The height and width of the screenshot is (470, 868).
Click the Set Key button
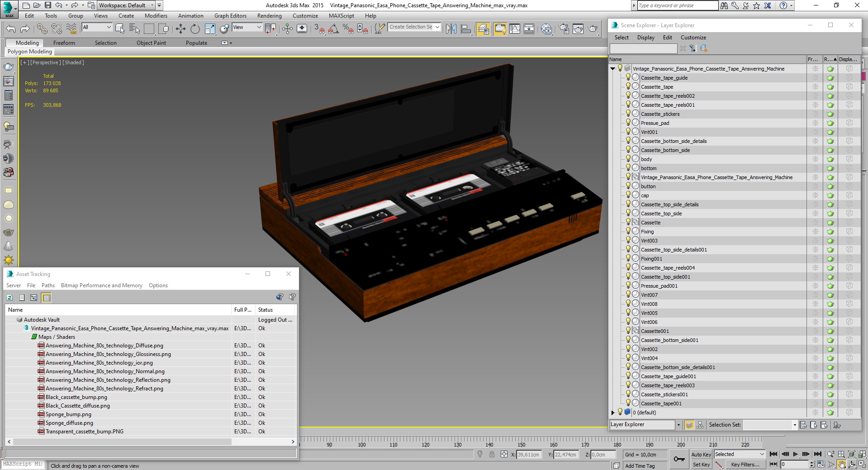701,465
